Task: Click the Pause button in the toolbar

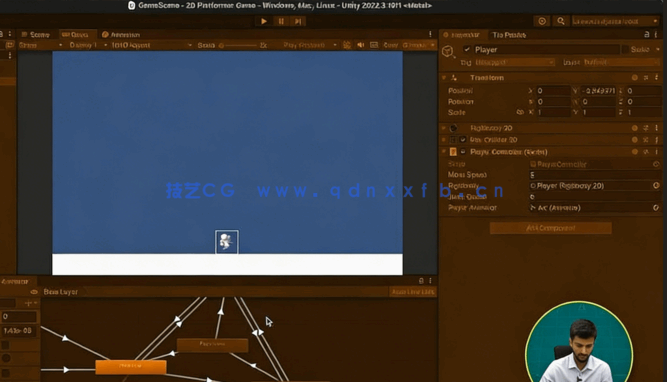Action: (x=281, y=21)
